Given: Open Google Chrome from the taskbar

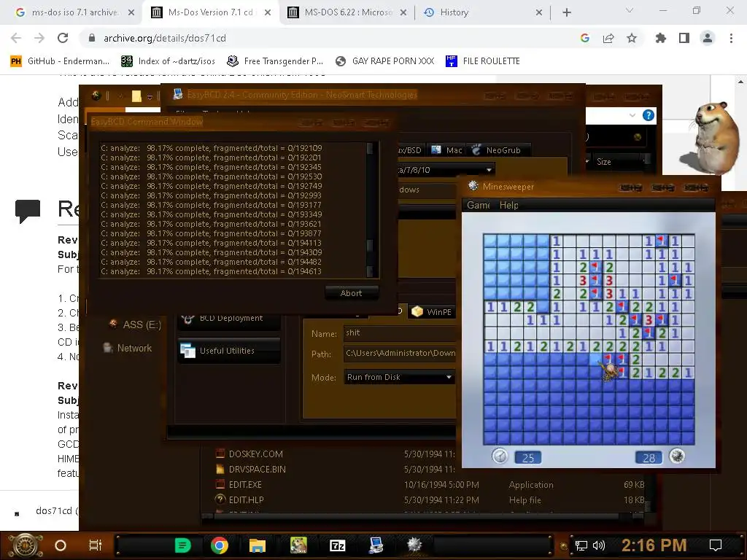Looking at the screenshot, I should click(x=219, y=545).
